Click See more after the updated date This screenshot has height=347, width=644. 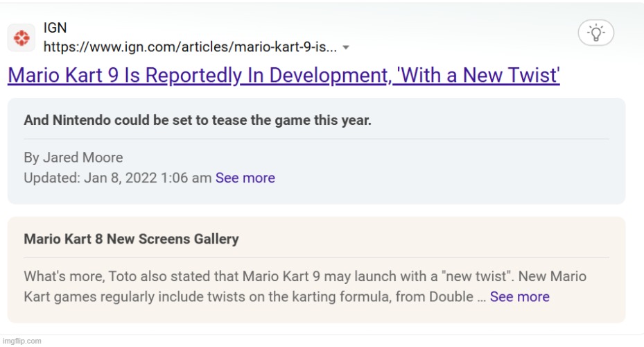coord(245,178)
